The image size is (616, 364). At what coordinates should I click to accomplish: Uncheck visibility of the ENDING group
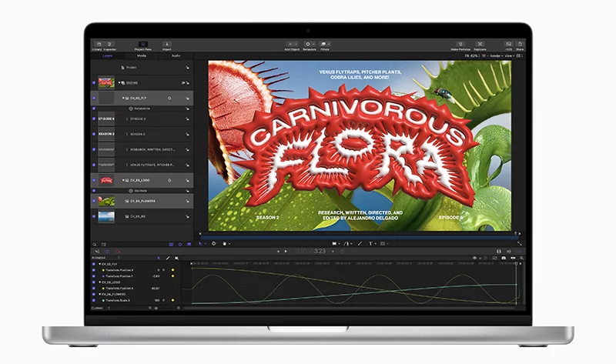[x=94, y=83]
